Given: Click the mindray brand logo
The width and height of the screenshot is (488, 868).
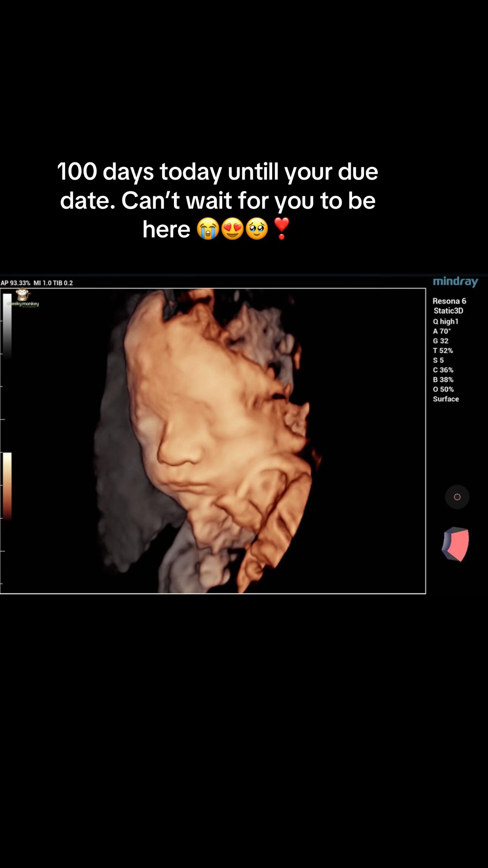Looking at the screenshot, I should [x=455, y=282].
